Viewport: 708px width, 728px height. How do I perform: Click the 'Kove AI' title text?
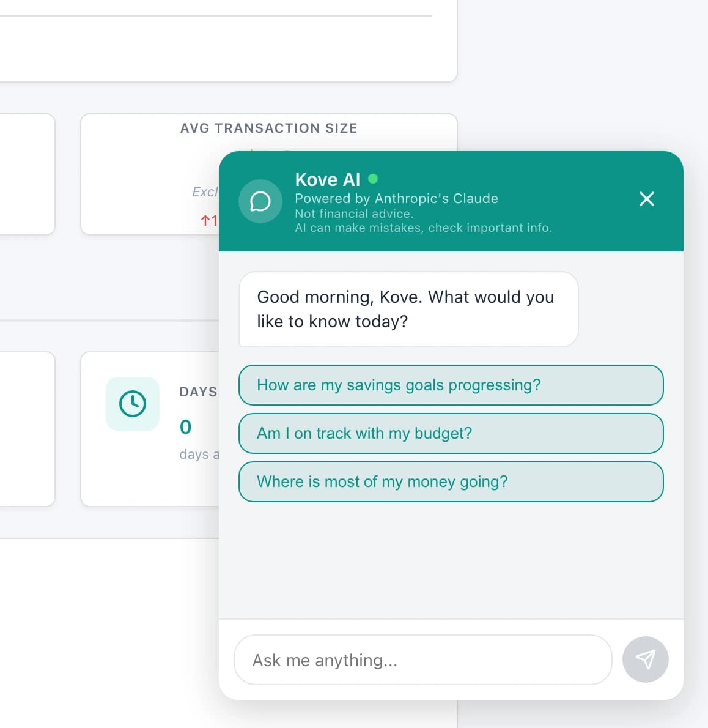pos(328,180)
